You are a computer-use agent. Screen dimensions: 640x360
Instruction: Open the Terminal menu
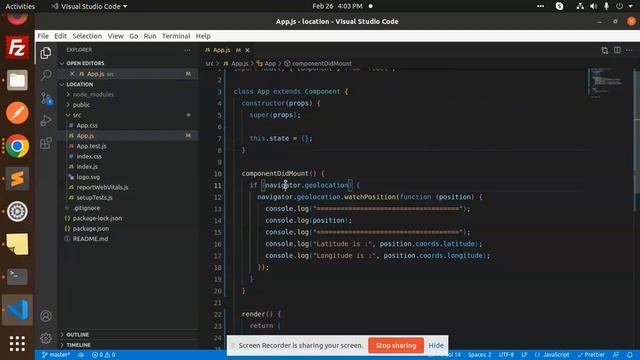176,36
